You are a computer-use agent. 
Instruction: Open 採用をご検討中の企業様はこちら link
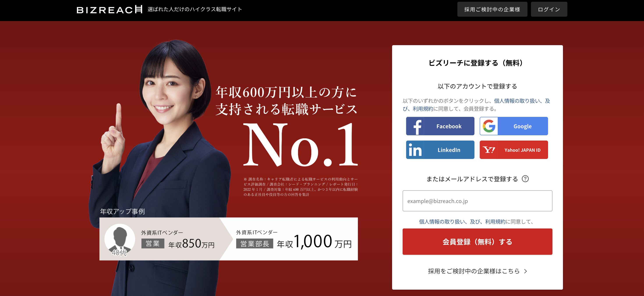[x=474, y=271]
